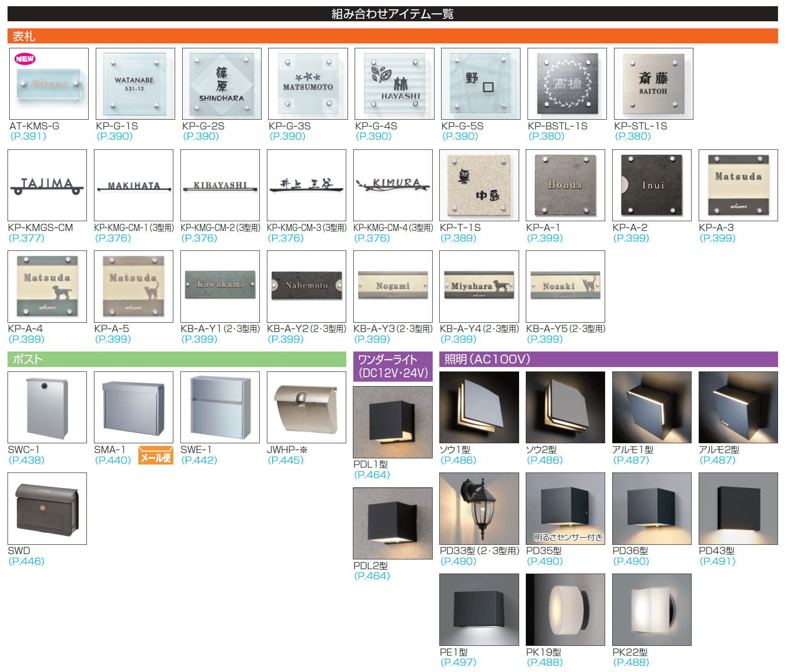This screenshot has width=790, height=672.
Task: Click the orange メール便 badge
Action: coord(156,456)
